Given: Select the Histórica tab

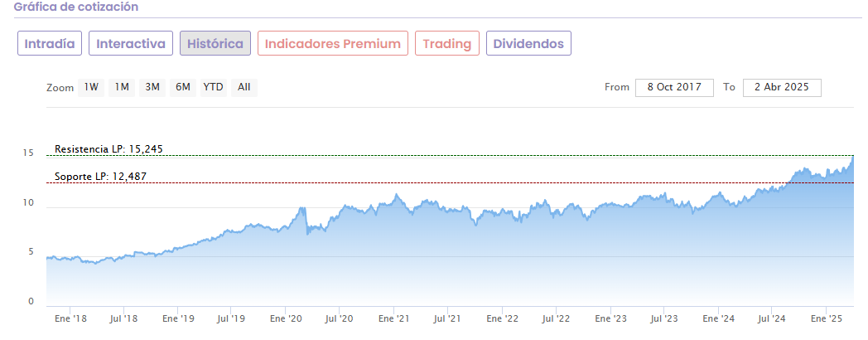Looking at the screenshot, I should 215,44.
